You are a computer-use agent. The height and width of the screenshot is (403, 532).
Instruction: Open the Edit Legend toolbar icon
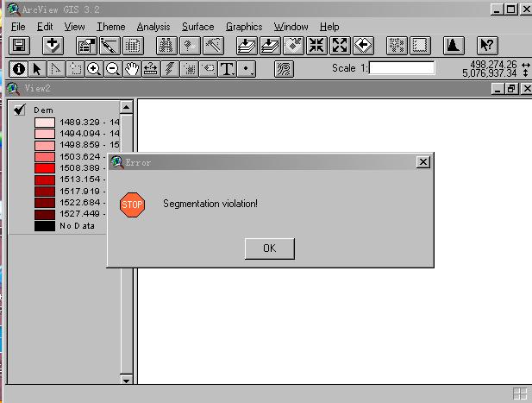(110, 46)
